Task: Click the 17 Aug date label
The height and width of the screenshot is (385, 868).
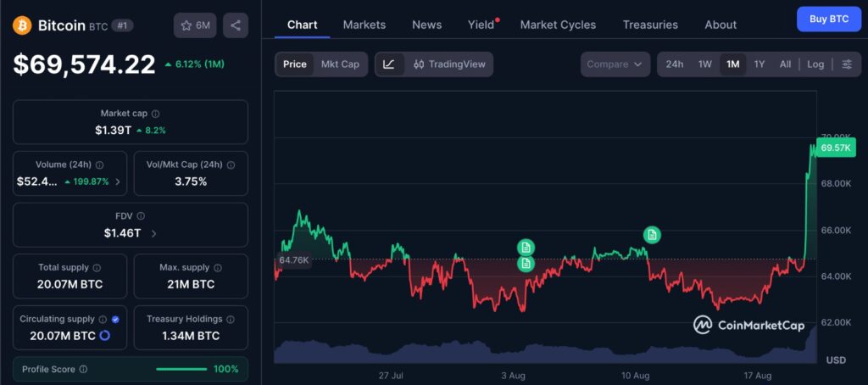Action: point(757,376)
